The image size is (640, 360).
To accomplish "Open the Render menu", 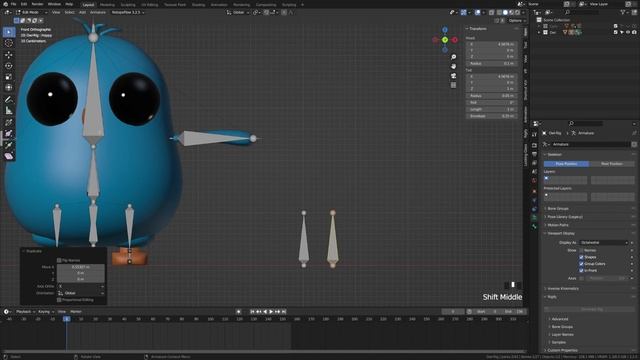I will click(37, 4).
